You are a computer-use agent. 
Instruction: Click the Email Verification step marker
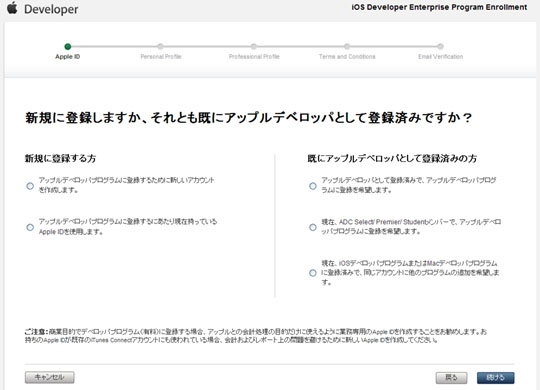(440, 47)
